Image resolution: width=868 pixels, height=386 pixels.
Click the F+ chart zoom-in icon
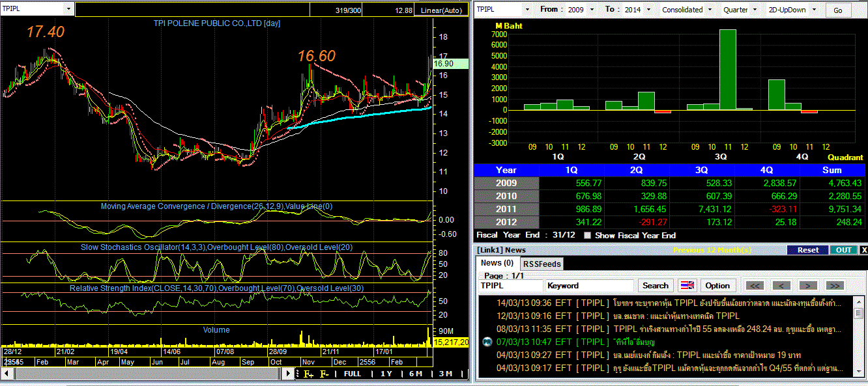point(308,374)
